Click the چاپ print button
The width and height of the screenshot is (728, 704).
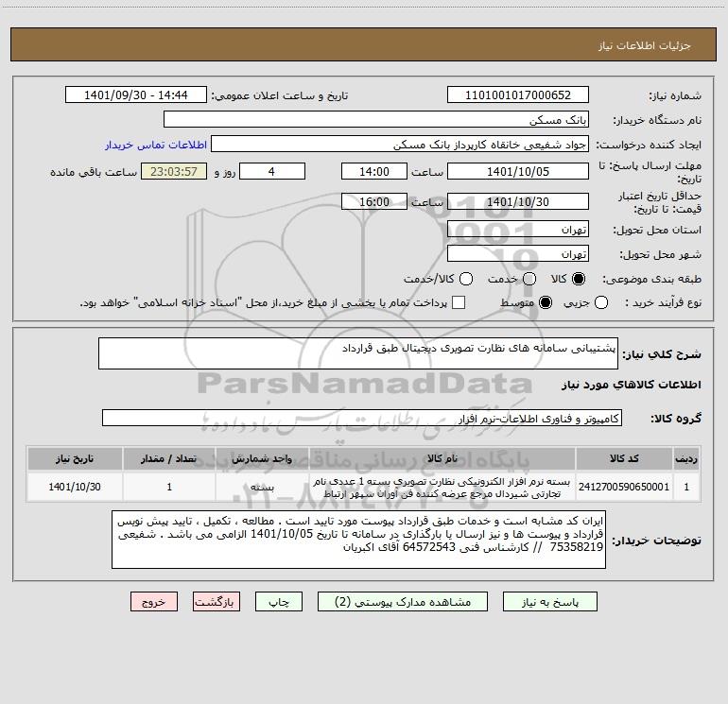[279, 602]
